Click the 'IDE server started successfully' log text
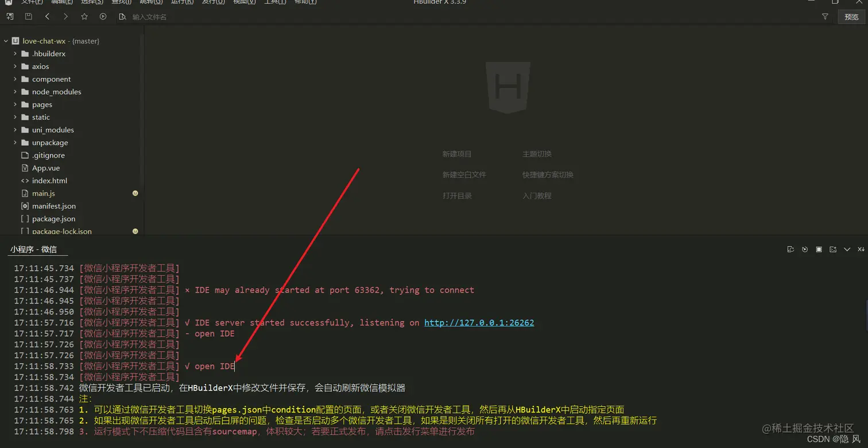The width and height of the screenshot is (868, 448). click(x=303, y=322)
